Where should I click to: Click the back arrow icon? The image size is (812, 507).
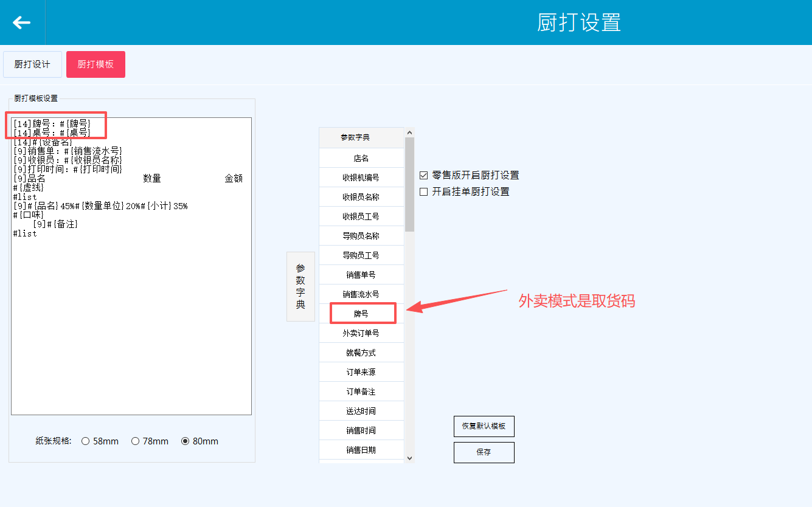tap(22, 22)
